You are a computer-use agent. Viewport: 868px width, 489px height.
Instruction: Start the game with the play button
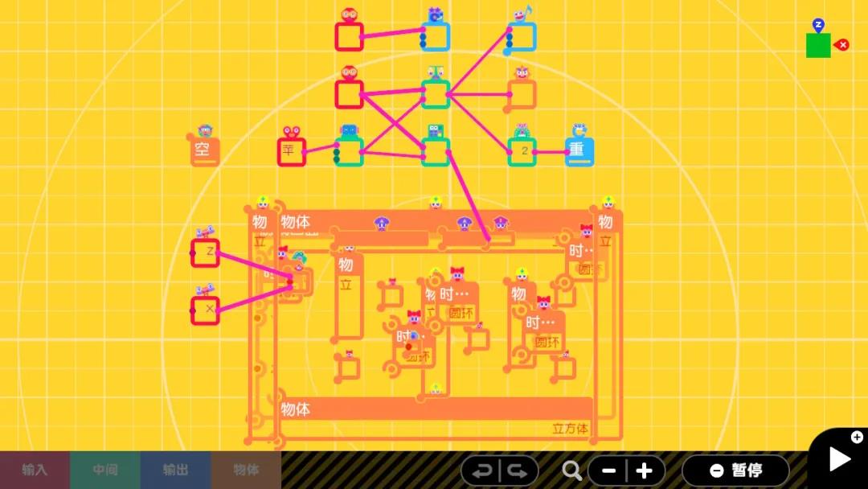(840, 459)
